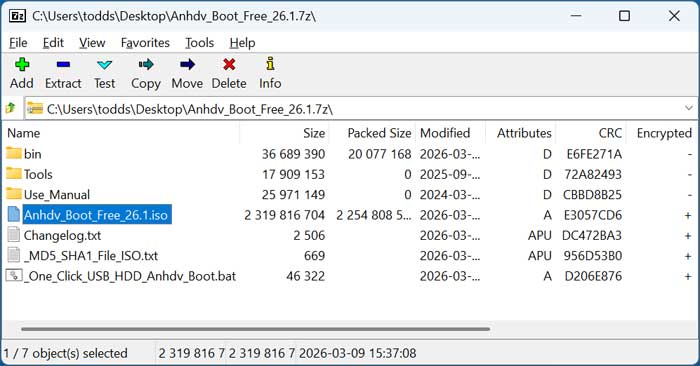This screenshot has width=700, height=366.
Task: Click status bar date 2026-03-09 15:37:08
Action: point(358,353)
